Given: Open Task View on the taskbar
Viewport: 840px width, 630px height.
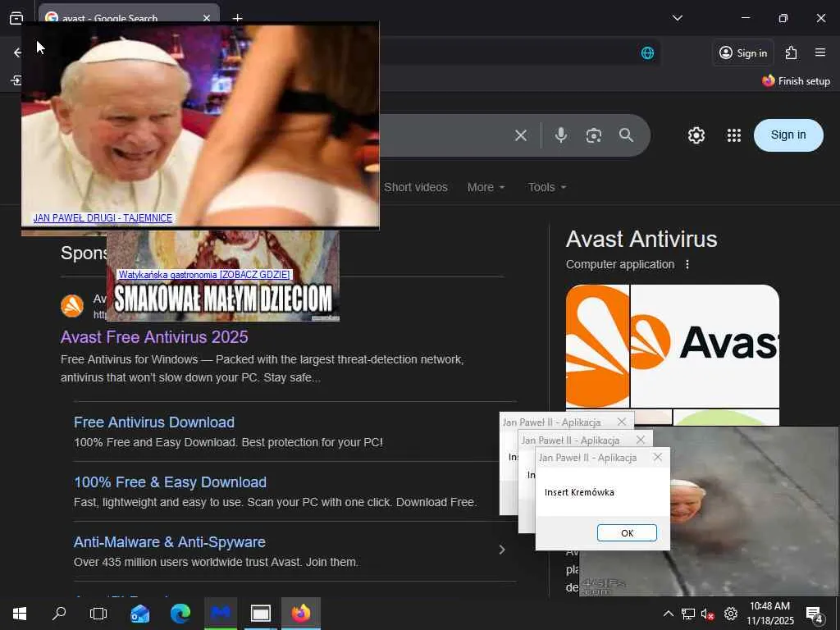Looking at the screenshot, I should point(98,614).
